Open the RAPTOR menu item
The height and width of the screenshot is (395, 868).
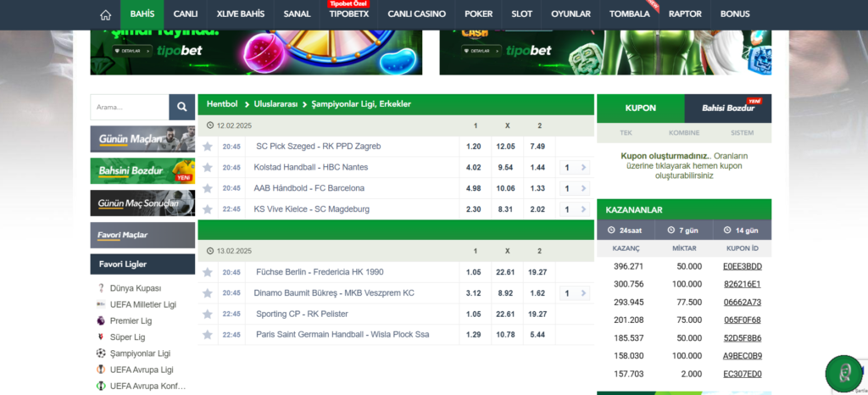click(x=685, y=14)
